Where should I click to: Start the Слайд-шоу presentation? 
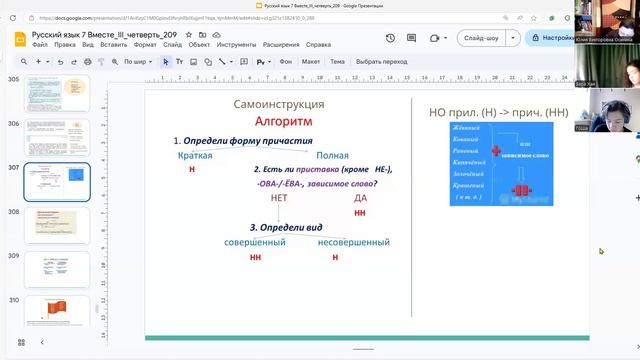pyautogui.click(x=481, y=38)
